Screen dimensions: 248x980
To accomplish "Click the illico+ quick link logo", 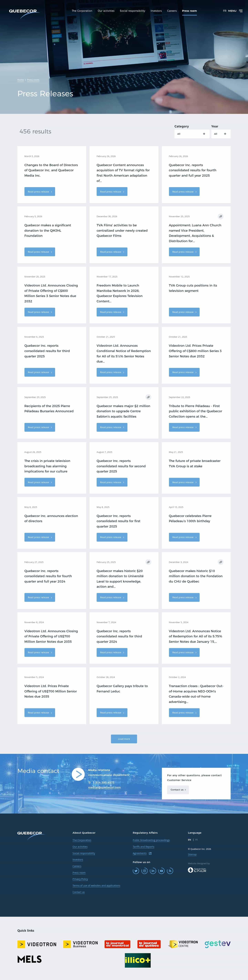I will 138,960.
